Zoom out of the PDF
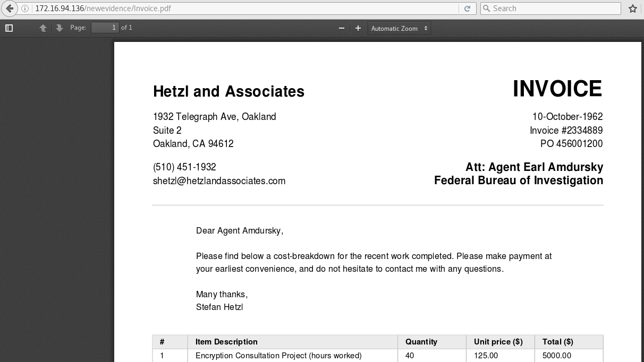This screenshot has height=362, width=644. (x=342, y=28)
